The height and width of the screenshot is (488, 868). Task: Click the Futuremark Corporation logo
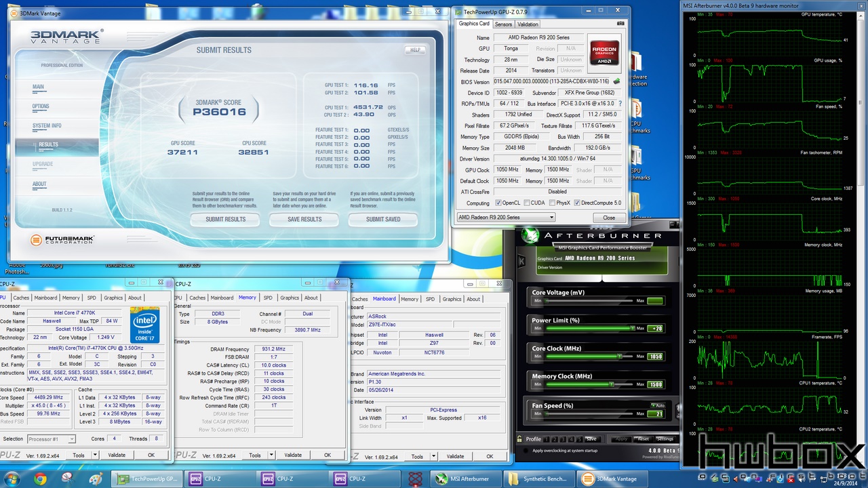pos(62,240)
